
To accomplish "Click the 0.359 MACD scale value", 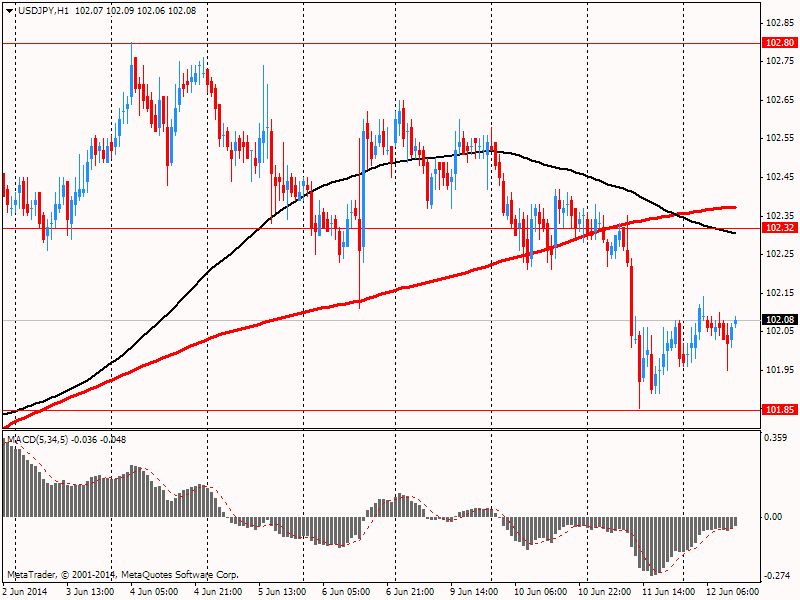I will click(776, 438).
